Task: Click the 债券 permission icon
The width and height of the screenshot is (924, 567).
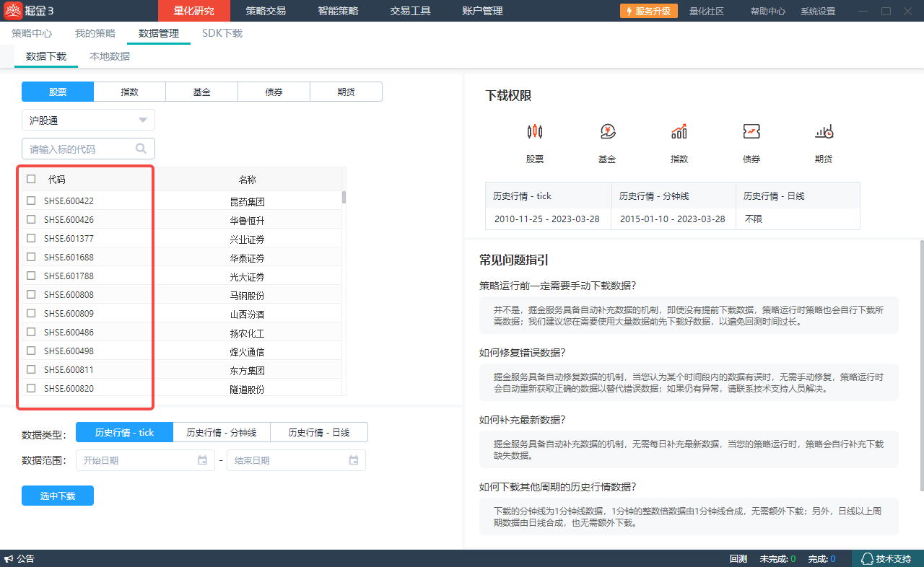Action: (x=751, y=131)
